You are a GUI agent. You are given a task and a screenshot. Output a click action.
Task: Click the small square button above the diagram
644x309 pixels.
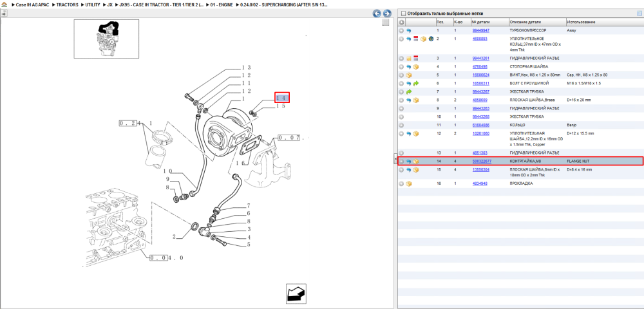(x=385, y=23)
